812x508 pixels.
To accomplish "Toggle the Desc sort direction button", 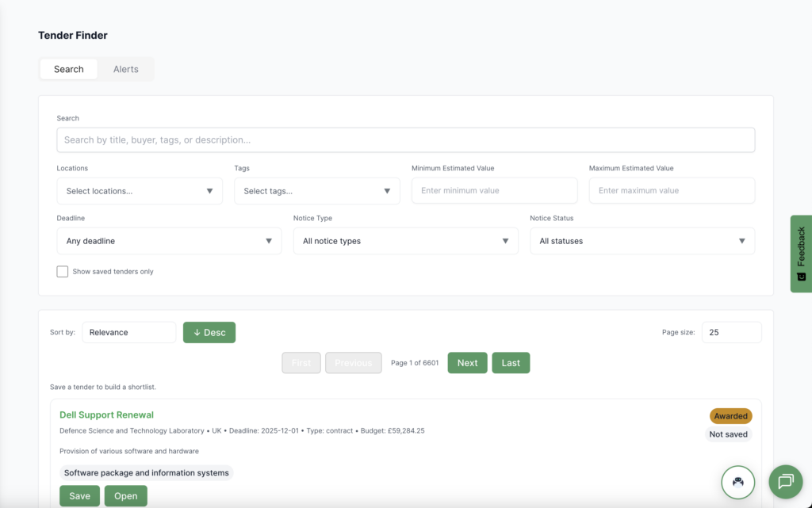I will [209, 333].
